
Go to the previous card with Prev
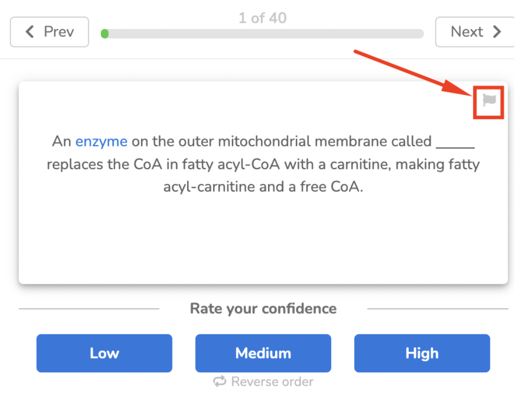[50, 32]
